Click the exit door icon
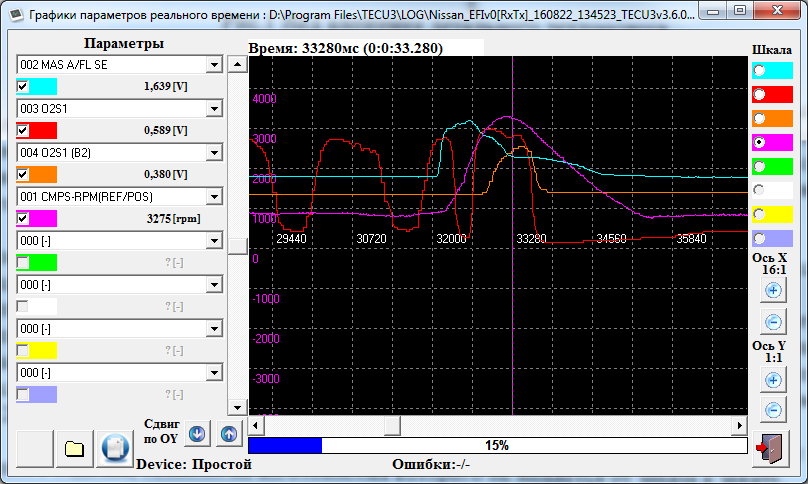The height and width of the screenshot is (484, 808). point(771,446)
